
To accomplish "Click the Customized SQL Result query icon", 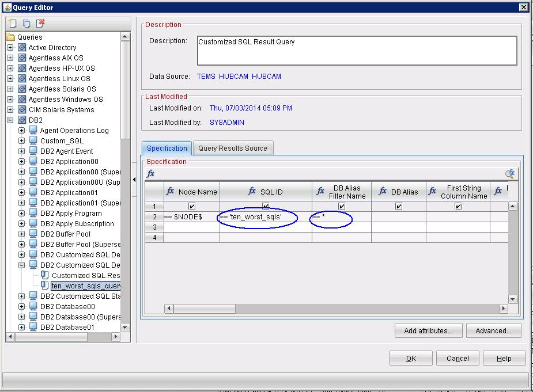I will point(45,275).
